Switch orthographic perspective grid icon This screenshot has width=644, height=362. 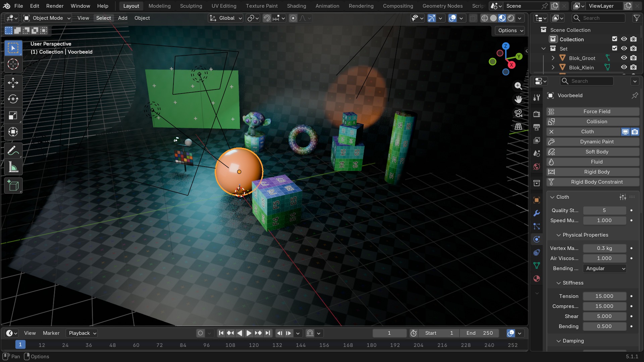[x=518, y=126]
